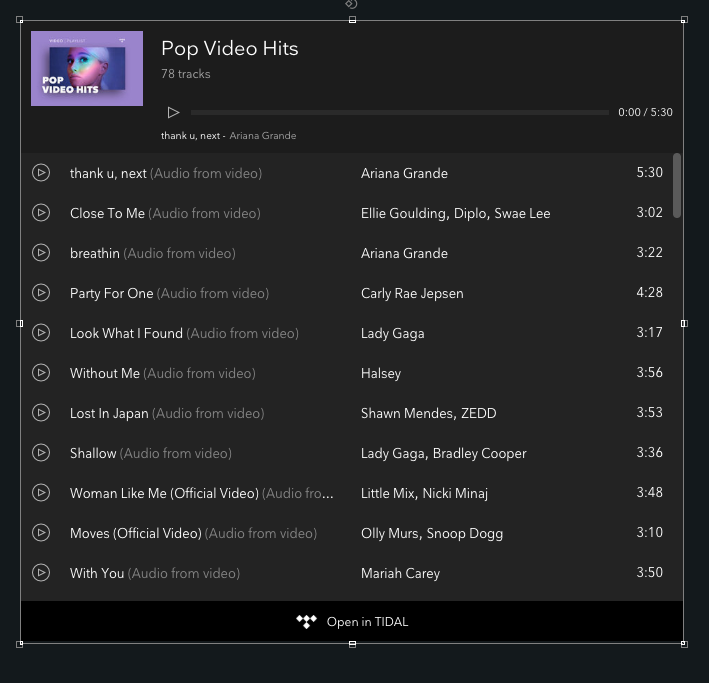The width and height of the screenshot is (709, 683).
Task: Click the 3:50 duration of With You
Action: tap(649, 572)
